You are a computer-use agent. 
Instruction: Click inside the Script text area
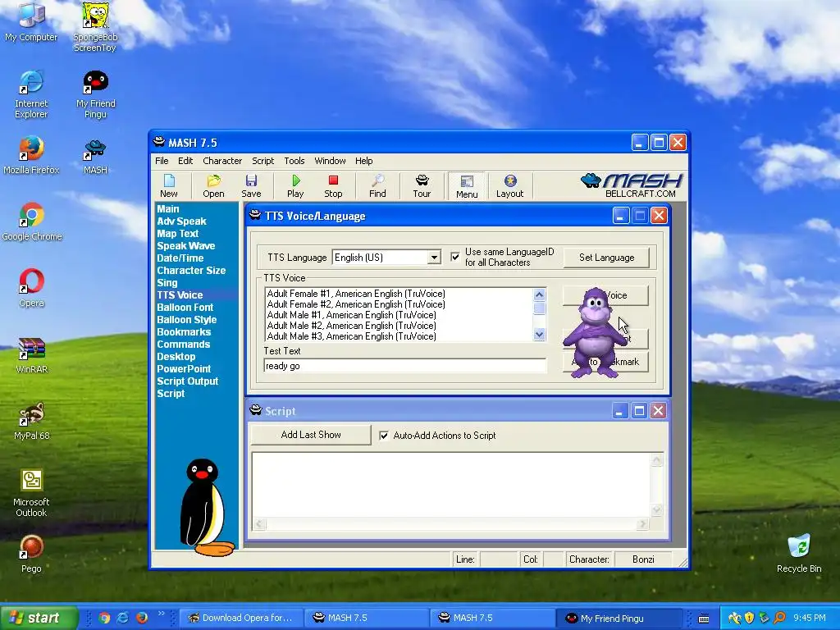tap(451, 485)
